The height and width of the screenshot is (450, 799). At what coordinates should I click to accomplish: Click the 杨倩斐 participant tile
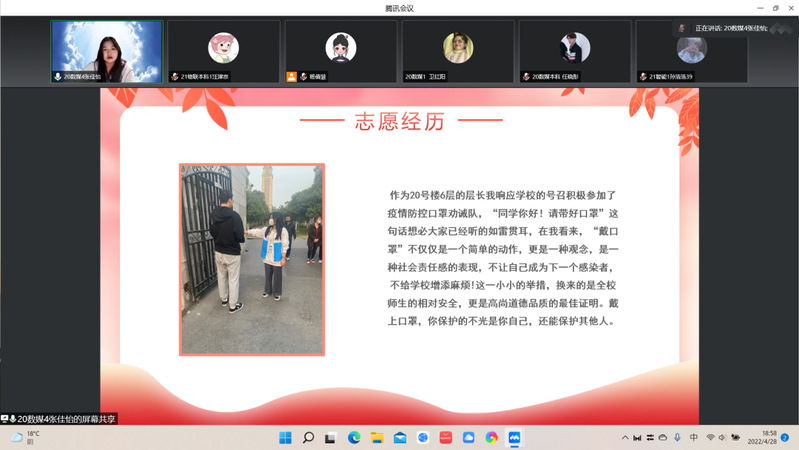[x=341, y=51]
